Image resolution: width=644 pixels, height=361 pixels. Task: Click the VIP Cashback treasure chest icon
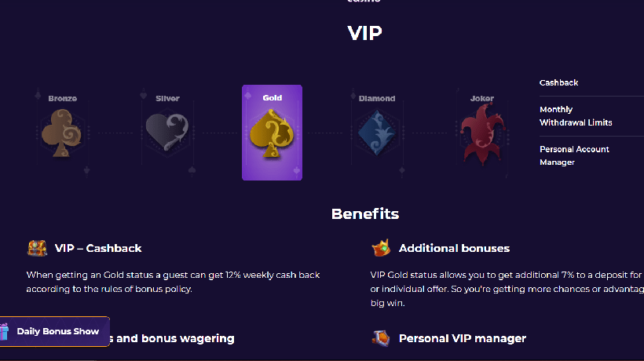37,248
